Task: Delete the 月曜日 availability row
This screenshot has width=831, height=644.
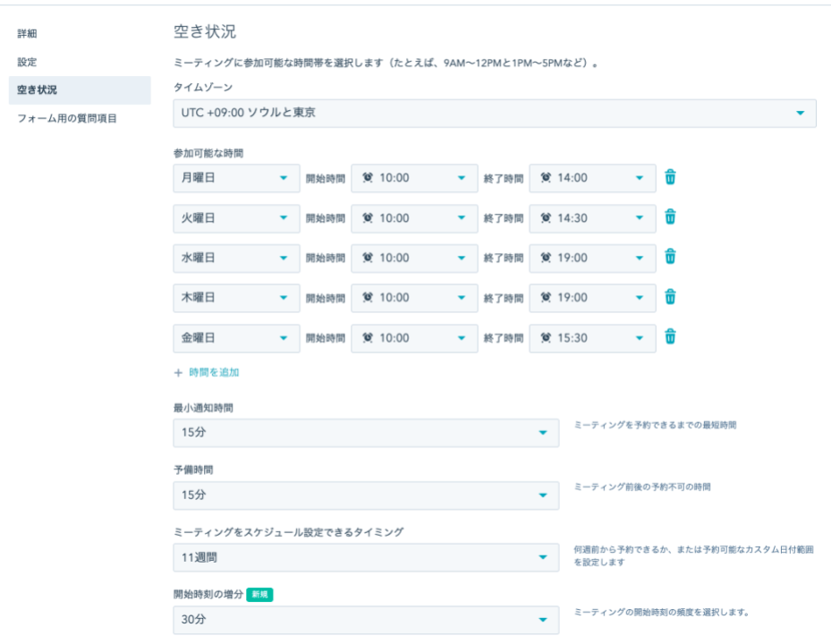Action: 670,177
